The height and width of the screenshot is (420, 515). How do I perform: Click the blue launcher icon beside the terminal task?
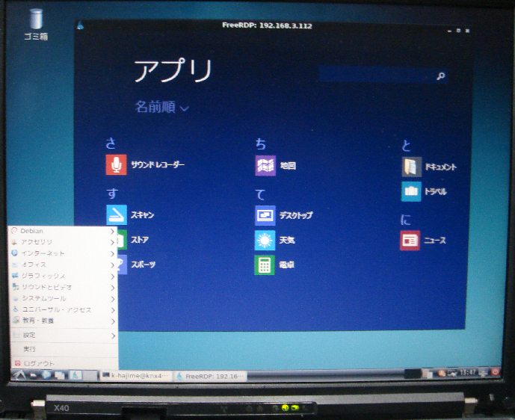(76, 375)
